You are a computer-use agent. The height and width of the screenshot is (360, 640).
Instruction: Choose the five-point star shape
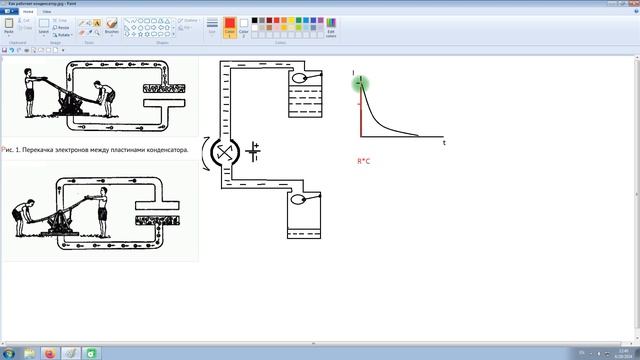[x=140, y=35]
